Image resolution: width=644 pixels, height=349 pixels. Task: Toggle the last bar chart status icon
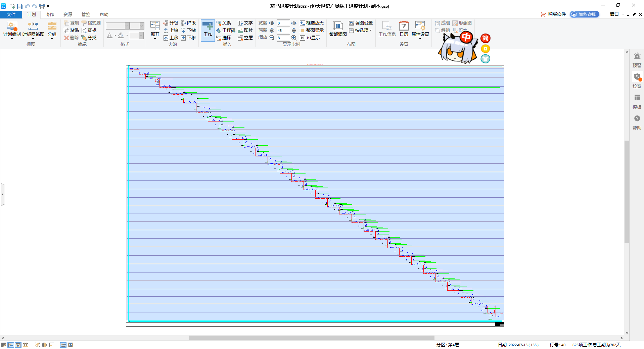71,345
